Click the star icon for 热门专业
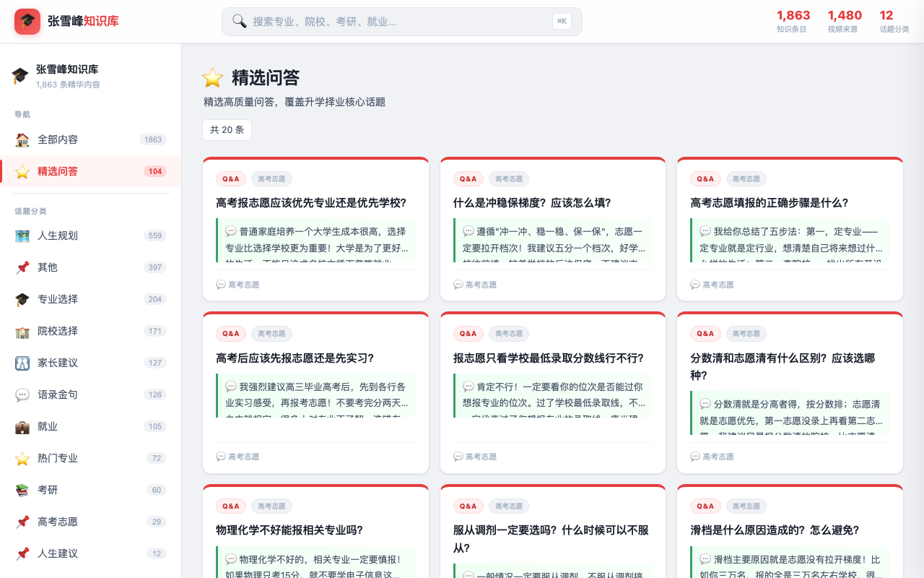Viewport: 924px width, 578px height. tap(22, 458)
